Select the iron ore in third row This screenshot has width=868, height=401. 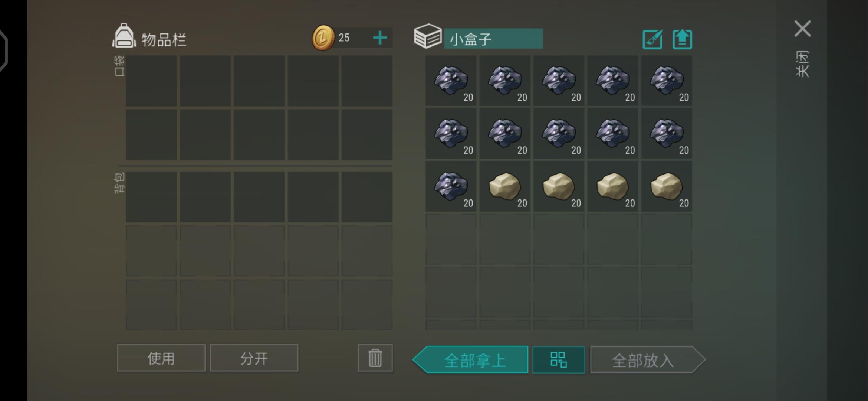[451, 186]
